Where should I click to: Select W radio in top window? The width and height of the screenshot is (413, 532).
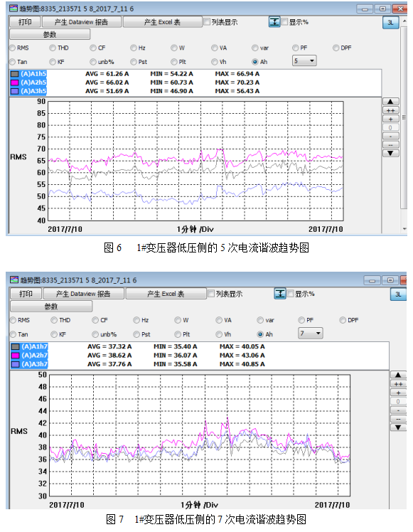(174, 48)
